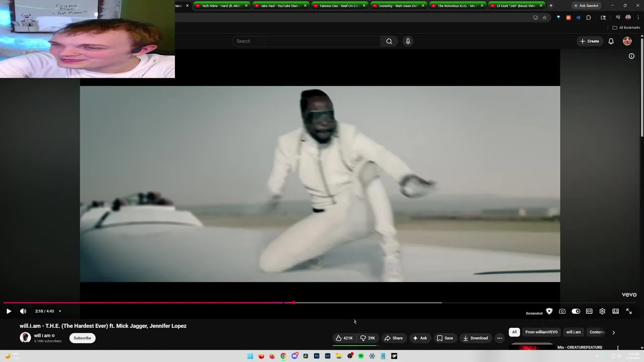Save video to a playlist

point(445,338)
